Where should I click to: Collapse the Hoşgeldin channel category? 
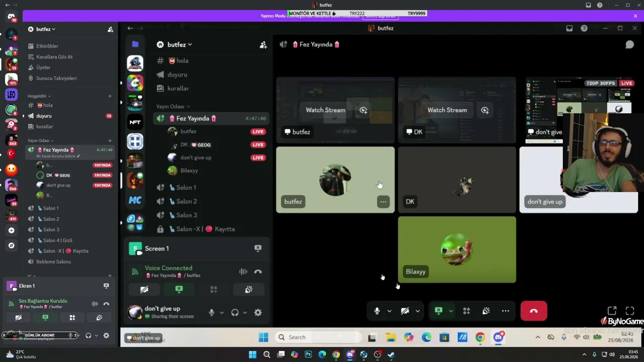(39, 96)
